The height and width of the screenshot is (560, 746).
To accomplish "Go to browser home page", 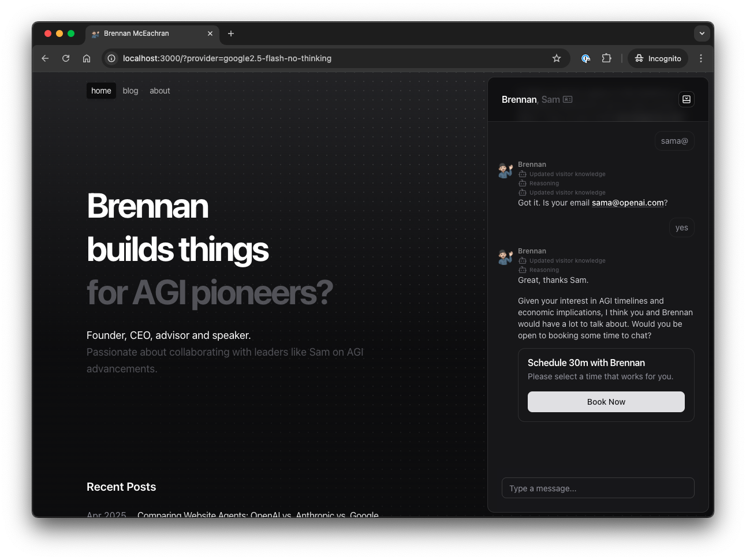I will click(x=87, y=58).
